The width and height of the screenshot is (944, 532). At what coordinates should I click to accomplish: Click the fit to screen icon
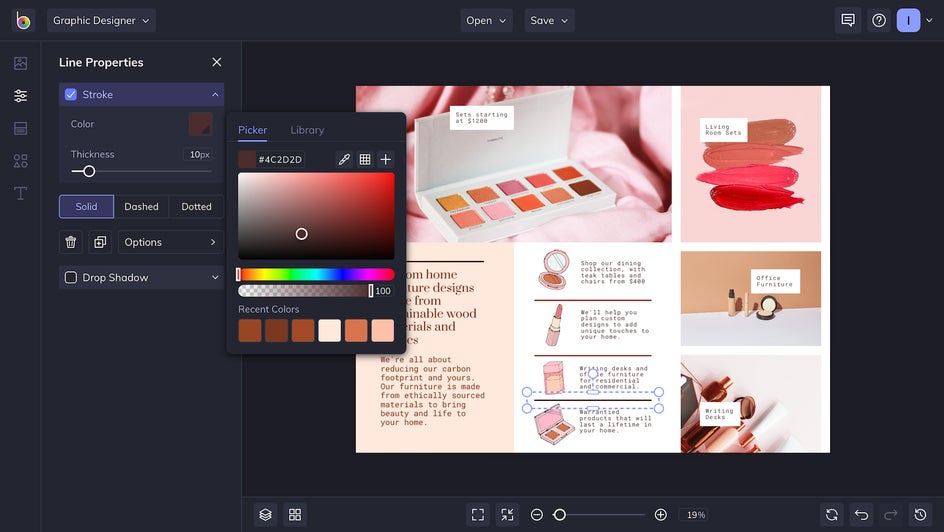point(478,515)
